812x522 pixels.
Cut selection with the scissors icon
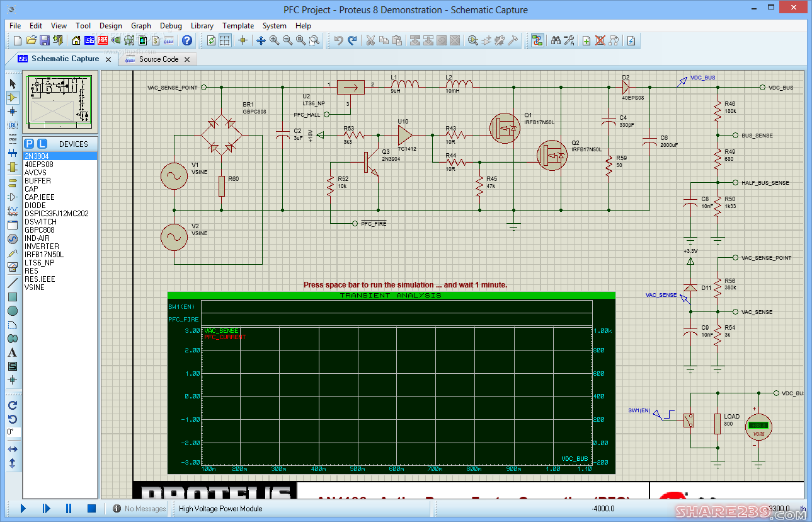point(370,40)
